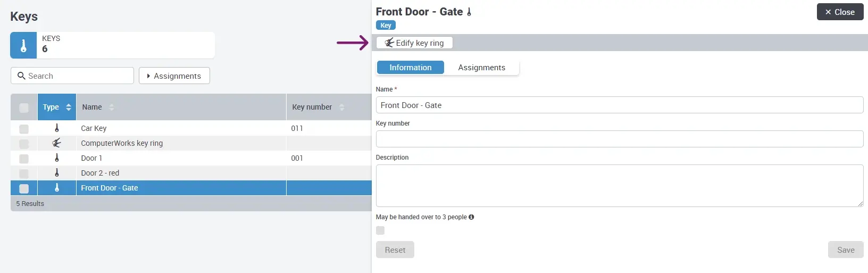Click the Door 1 key type icon

[x=57, y=158]
